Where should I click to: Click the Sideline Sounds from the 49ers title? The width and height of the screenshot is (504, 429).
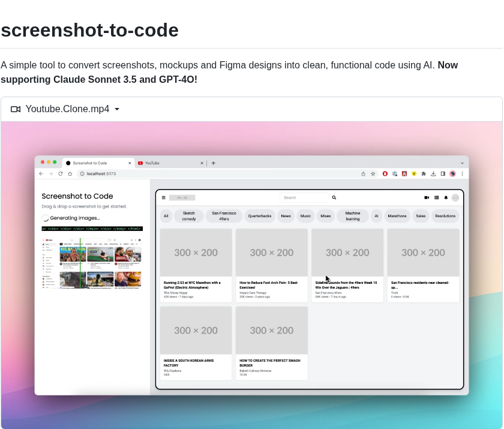pyautogui.click(x=346, y=285)
